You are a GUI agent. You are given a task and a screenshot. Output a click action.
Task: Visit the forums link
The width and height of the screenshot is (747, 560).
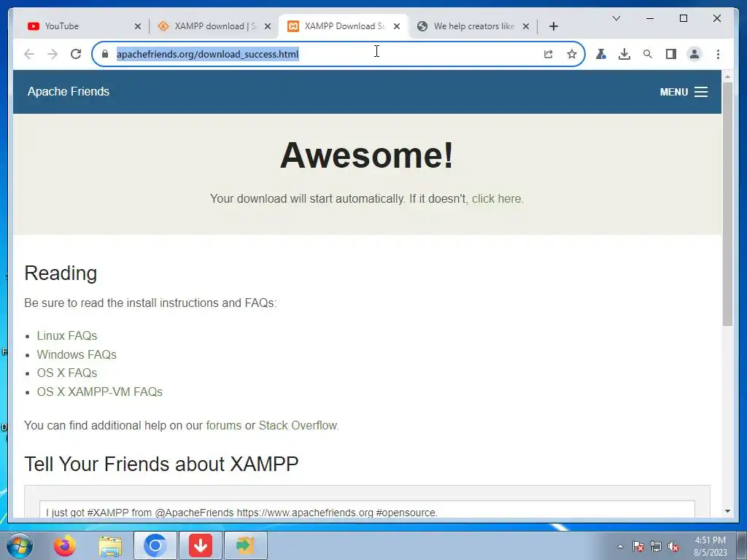coord(223,425)
